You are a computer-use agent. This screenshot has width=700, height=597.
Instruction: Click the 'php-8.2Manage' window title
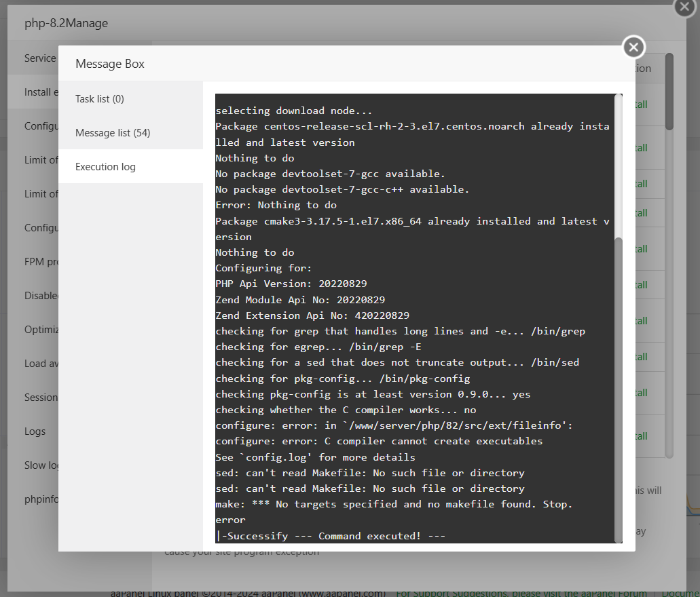click(66, 23)
